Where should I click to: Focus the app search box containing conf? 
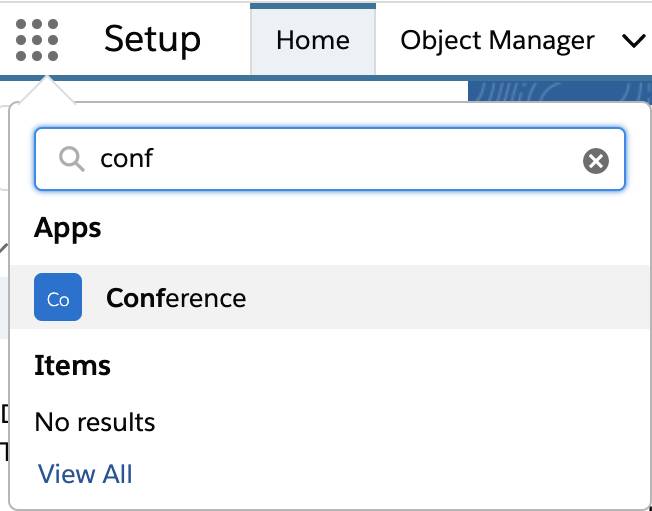coord(330,159)
